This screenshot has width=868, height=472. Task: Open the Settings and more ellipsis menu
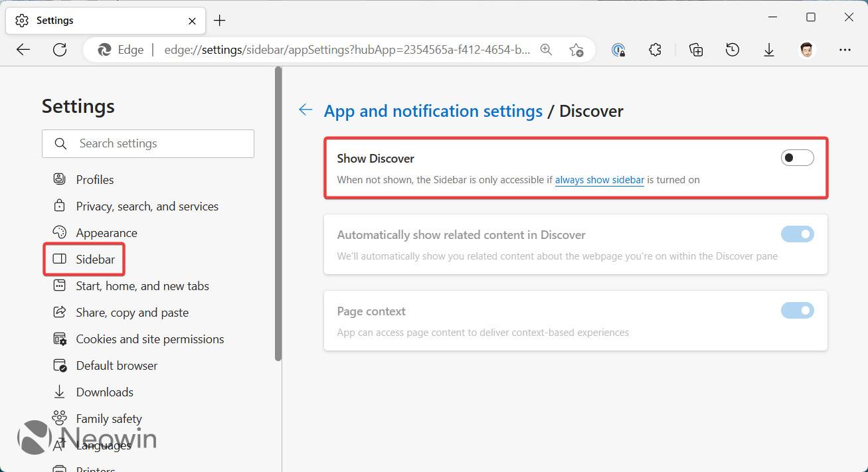click(x=845, y=49)
